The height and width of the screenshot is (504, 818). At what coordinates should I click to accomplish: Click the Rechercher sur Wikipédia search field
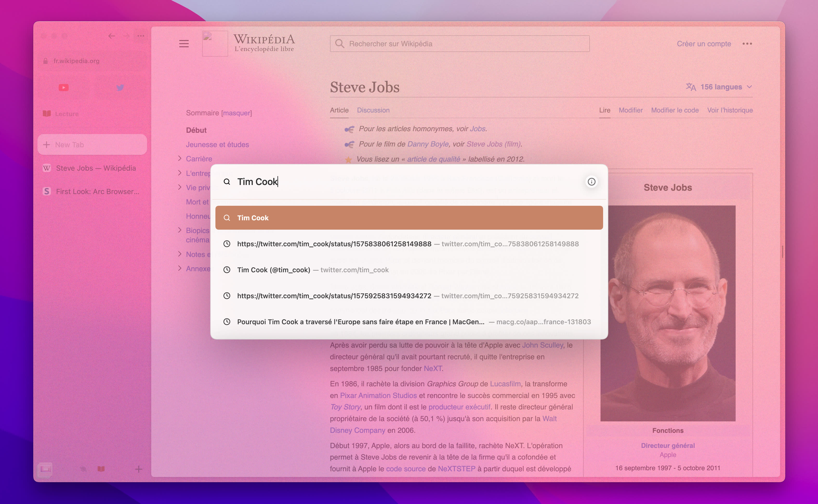coord(460,44)
